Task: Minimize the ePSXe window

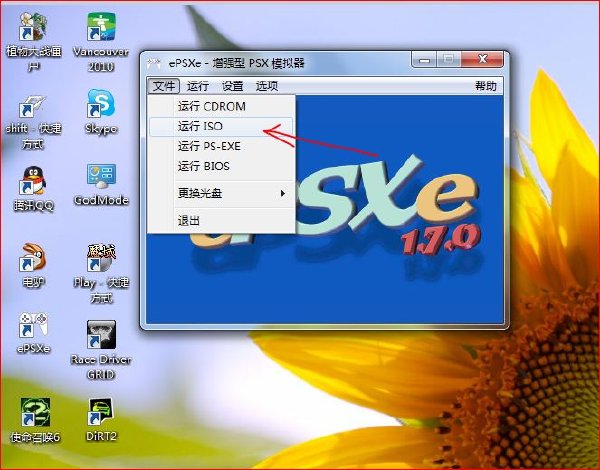Action: click(x=424, y=60)
